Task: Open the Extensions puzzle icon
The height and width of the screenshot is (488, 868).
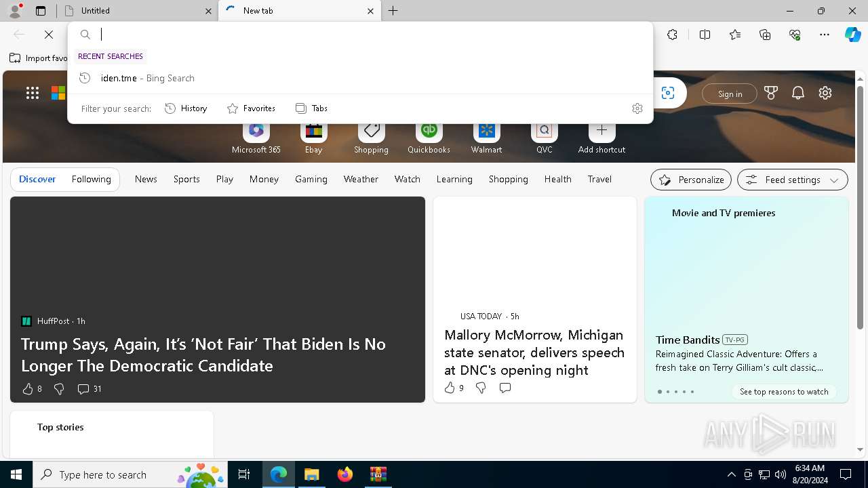Action: [x=672, y=35]
